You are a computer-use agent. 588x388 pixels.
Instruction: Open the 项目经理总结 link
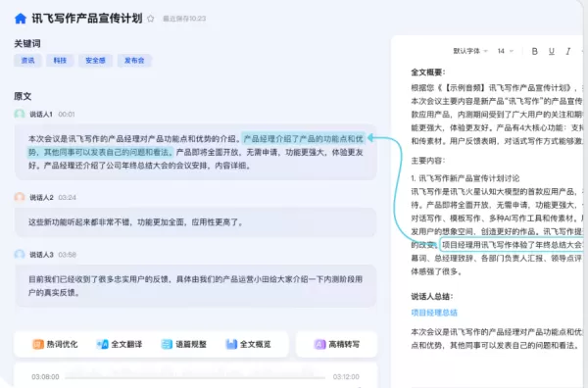point(434,313)
